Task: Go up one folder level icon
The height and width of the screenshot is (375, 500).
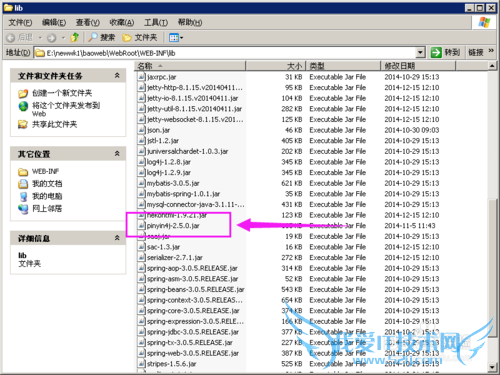Action: [x=75, y=37]
